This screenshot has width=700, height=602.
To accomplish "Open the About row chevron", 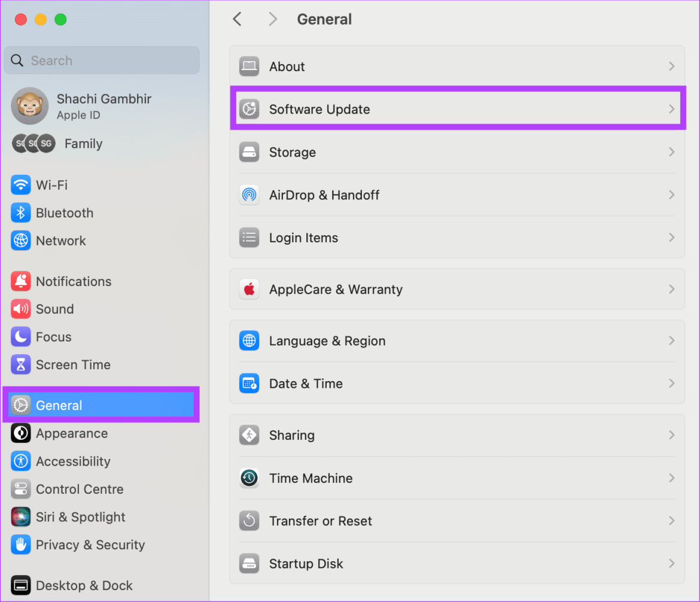I will [x=672, y=66].
